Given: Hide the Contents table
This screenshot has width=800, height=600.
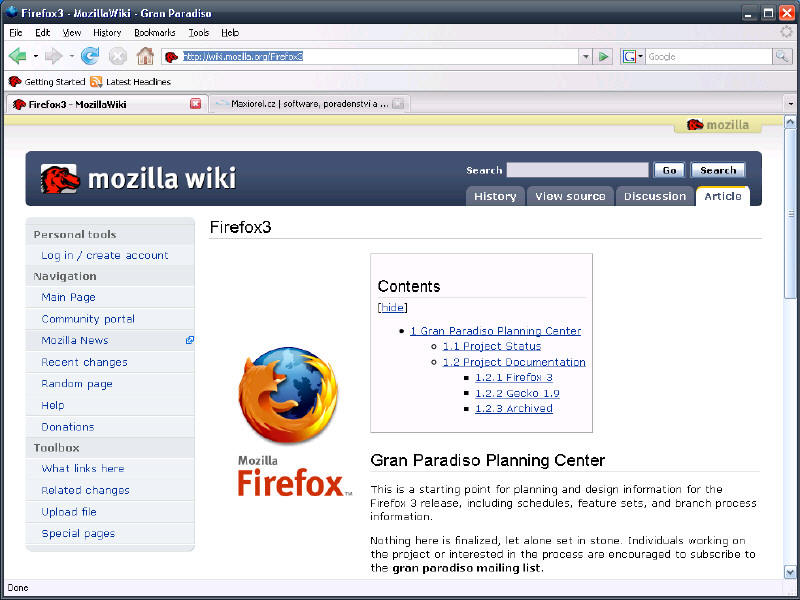Looking at the screenshot, I should (392, 308).
